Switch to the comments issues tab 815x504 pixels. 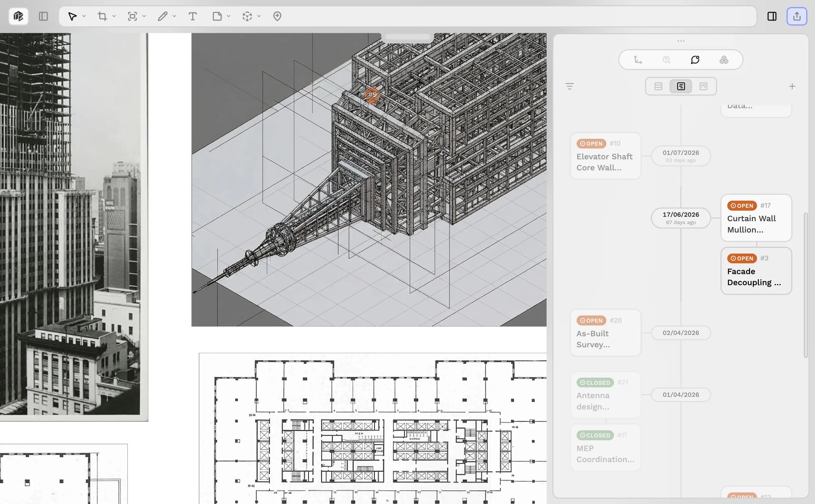pos(695,60)
